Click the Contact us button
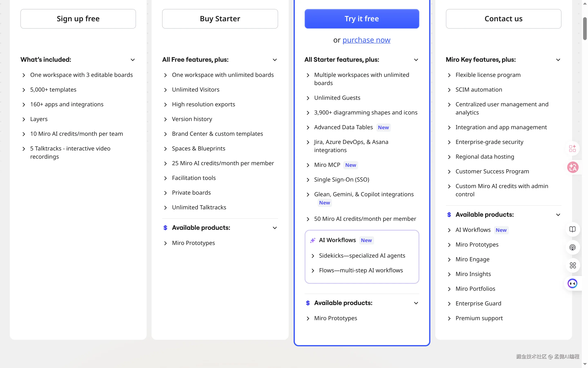This screenshot has width=588, height=368. 503,19
